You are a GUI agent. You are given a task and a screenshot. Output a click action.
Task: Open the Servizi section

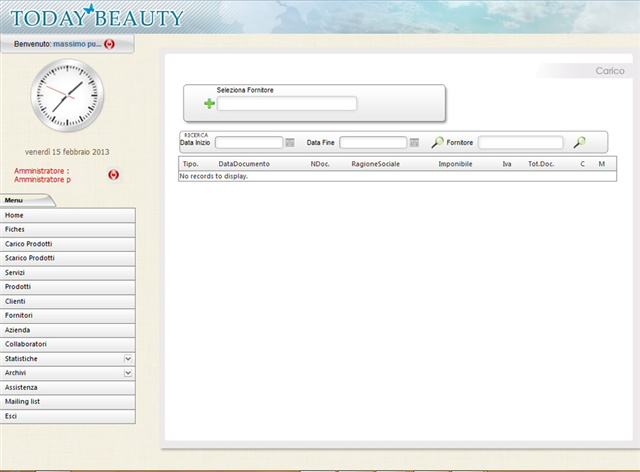[x=67, y=272]
